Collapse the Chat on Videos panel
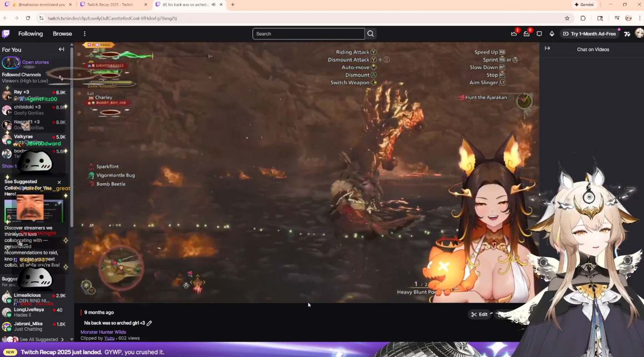644x357 pixels. [x=547, y=48]
